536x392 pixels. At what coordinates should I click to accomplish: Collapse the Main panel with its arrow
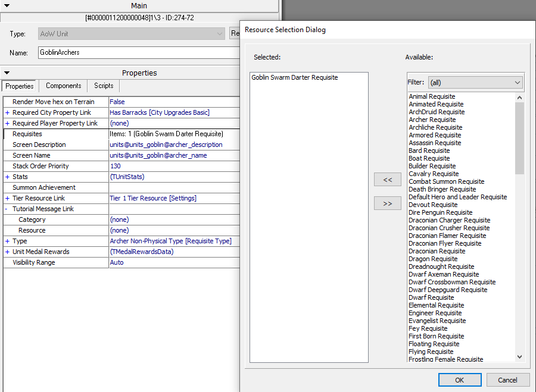[x=7, y=5]
